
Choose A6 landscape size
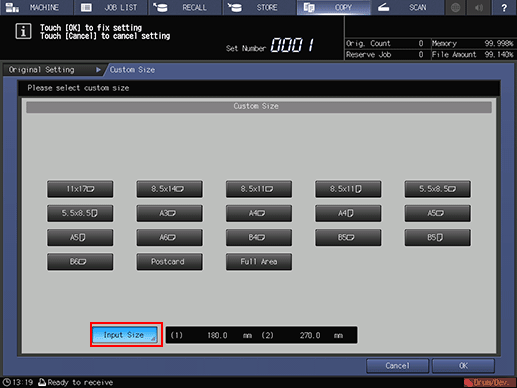point(169,237)
